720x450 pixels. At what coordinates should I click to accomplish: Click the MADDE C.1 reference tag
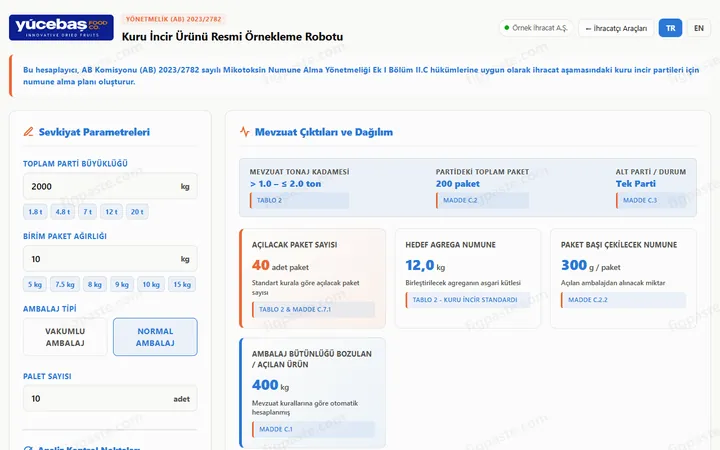click(313, 429)
